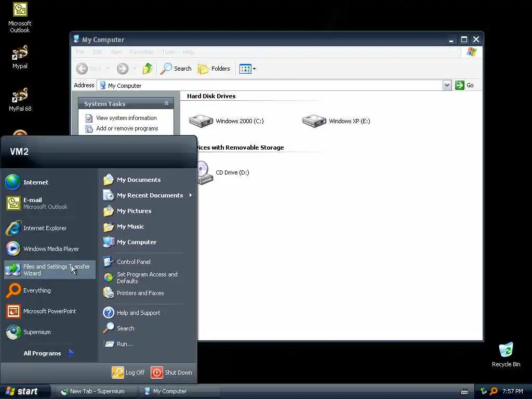The image size is (532, 399).
Task: Click the Everything magnifier tray icon
Action: point(494,391)
